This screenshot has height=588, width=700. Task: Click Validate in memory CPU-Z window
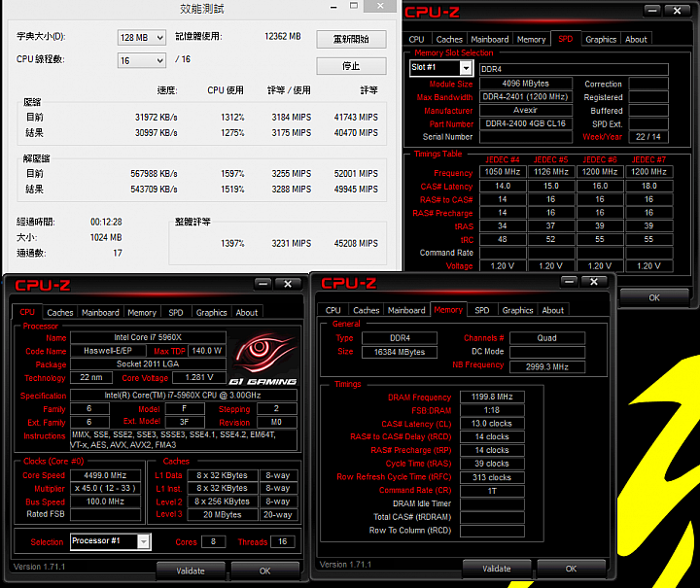497,569
